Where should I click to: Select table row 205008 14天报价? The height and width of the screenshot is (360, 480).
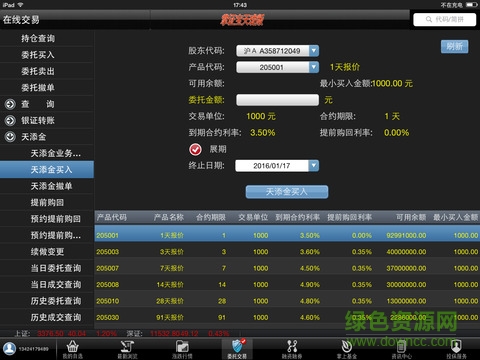coord(287,284)
